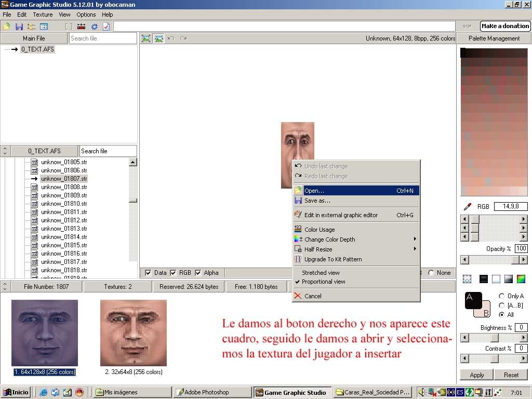Open the Inicio start button
This screenshot has height=399, width=532.
pos(16,393)
